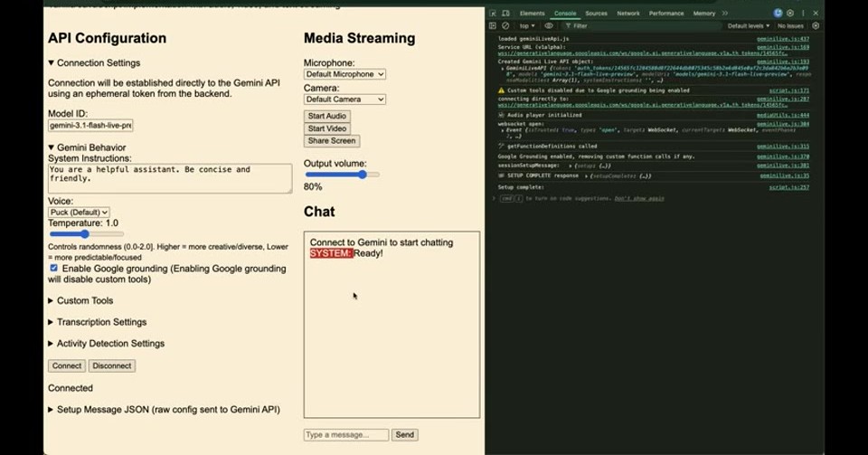Open console settings gear next to No Issues
Viewport: 868px width, 455px height.
[x=816, y=25]
